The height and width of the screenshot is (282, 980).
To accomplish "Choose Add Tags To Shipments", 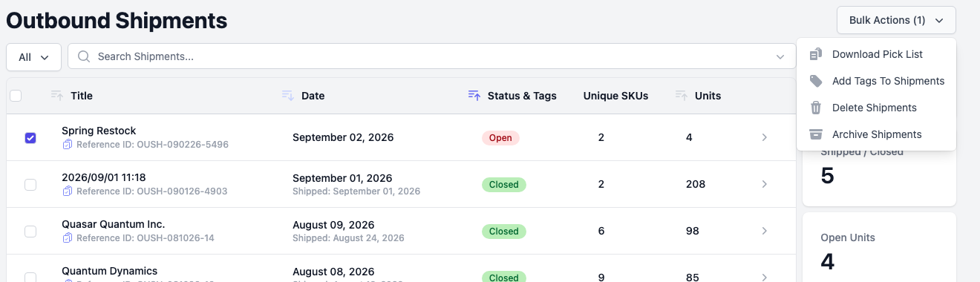I will (876, 81).
